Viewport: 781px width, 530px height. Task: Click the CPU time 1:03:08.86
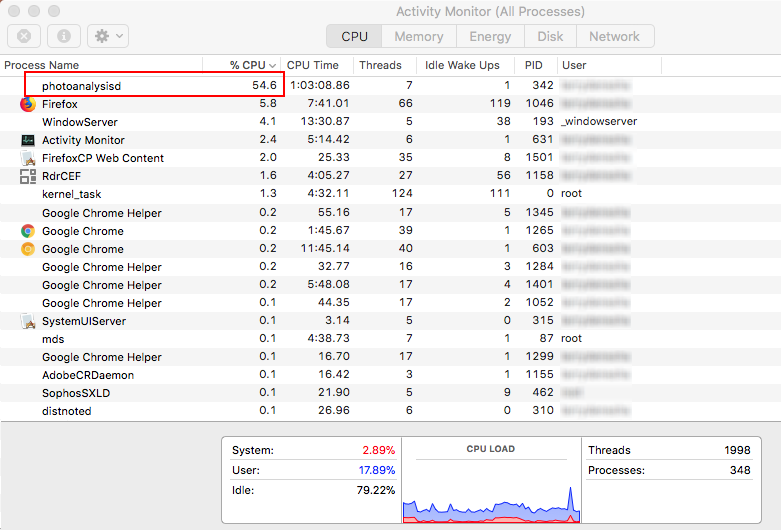tap(320, 85)
